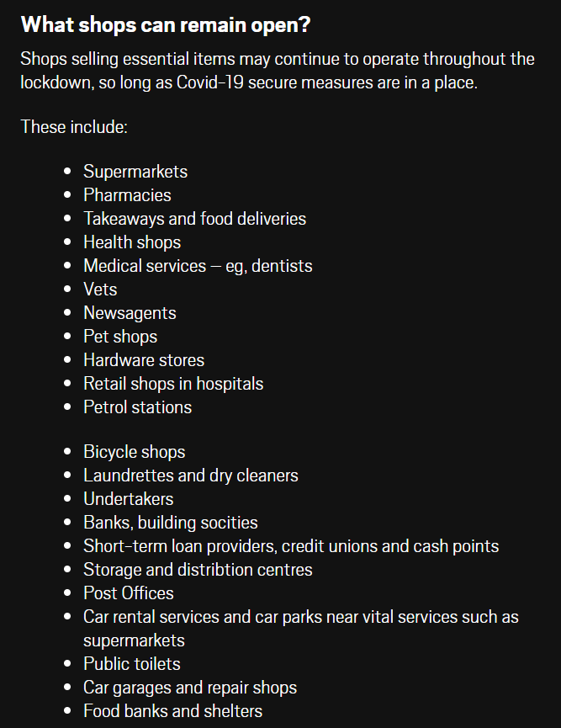Select 'Food banks and shelters' item
Screen dimensions: 561x728
click(x=173, y=711)
